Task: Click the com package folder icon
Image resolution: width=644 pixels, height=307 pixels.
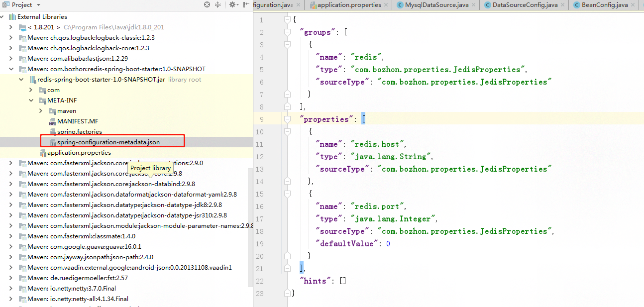Action: tap(42, 90)
